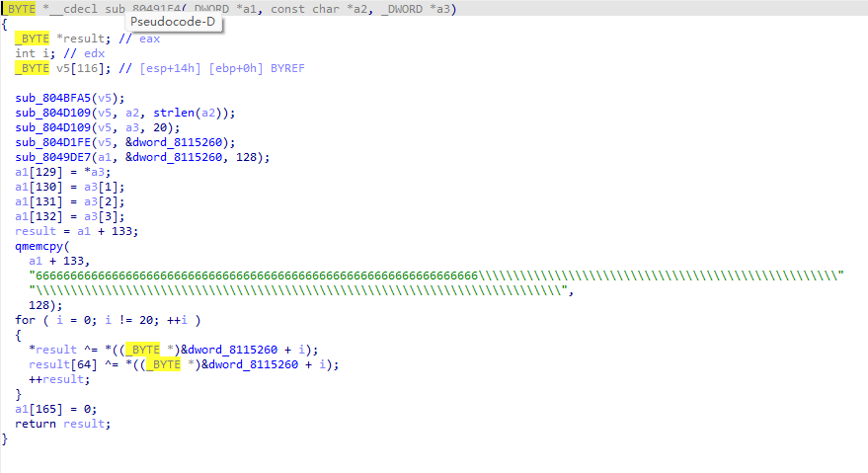868x473 pixels.
Task: Click the edx register comment
Action: click(94, 53)
